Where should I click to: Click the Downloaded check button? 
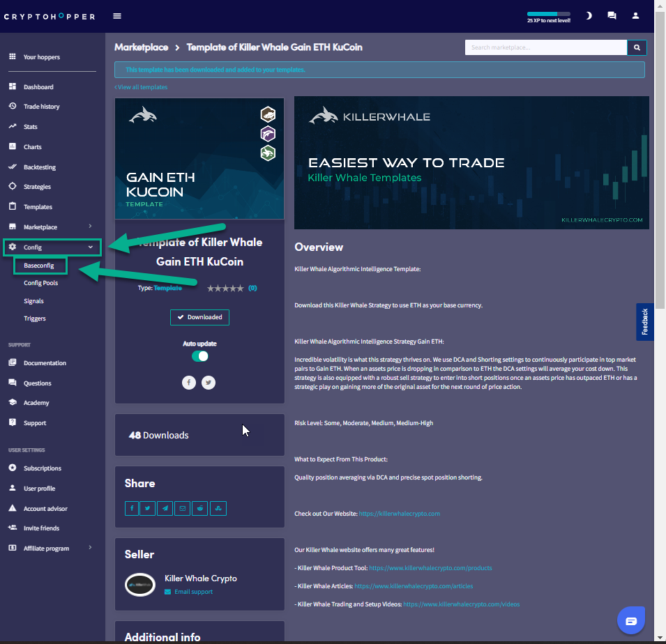click(x=199, y=317)
